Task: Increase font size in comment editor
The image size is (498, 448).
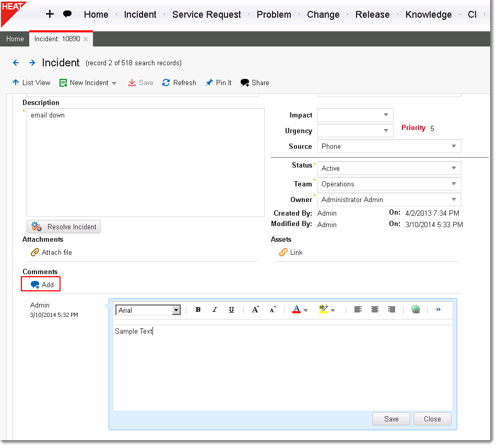Action: coord(255,310)
